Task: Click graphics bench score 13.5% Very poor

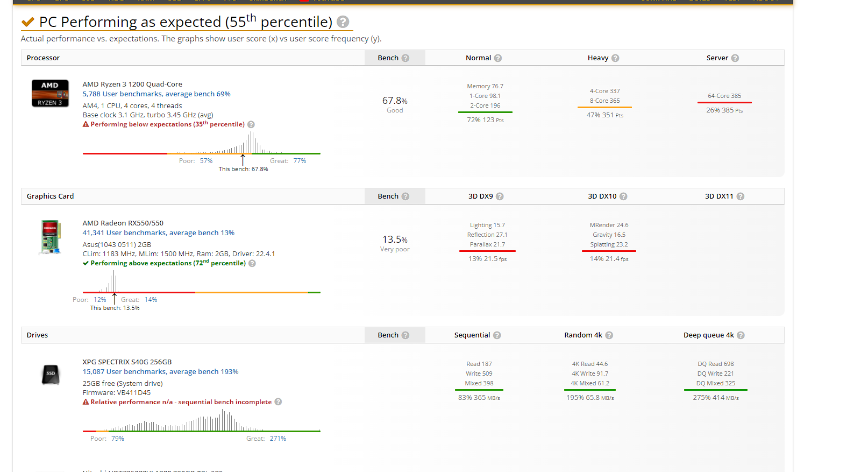Action: coord(395,243)
